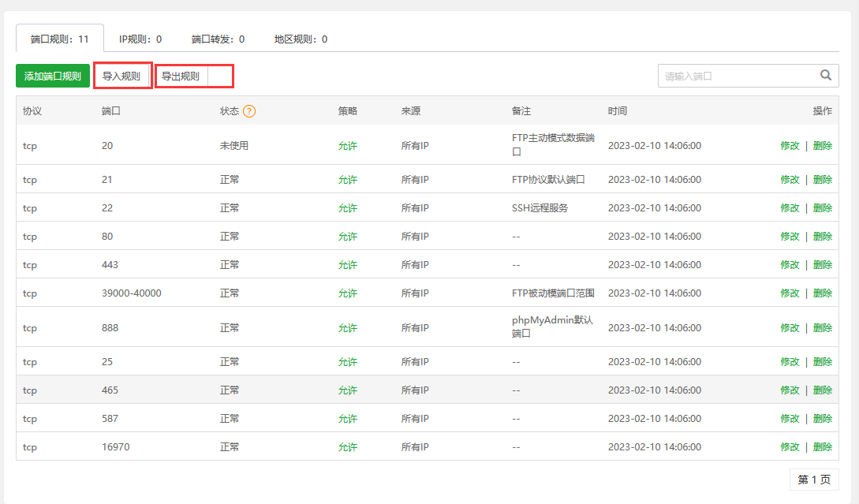Click 删除 for port 888
Screen dimensions: 859x504
(x=823, y=327)
